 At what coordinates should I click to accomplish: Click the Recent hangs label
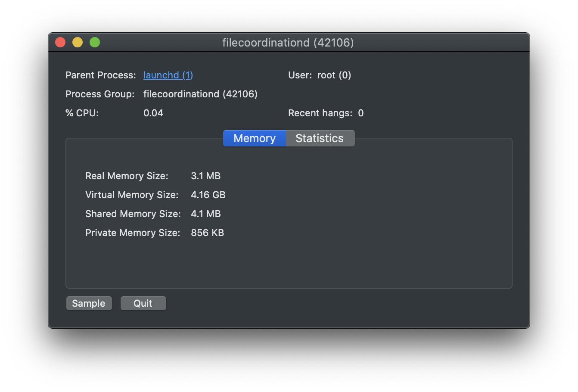tap(320, 113)
